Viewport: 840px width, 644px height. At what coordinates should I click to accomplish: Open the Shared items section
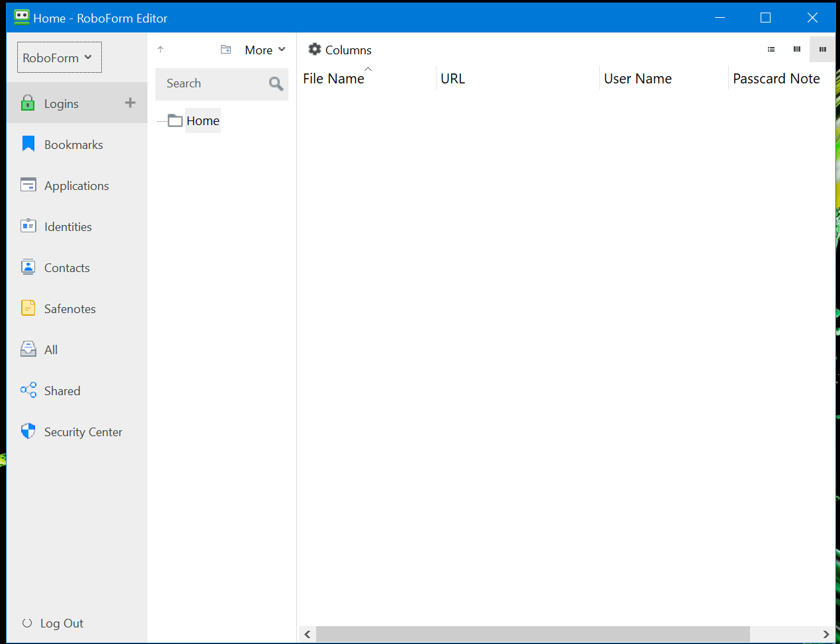click(62, 391)
